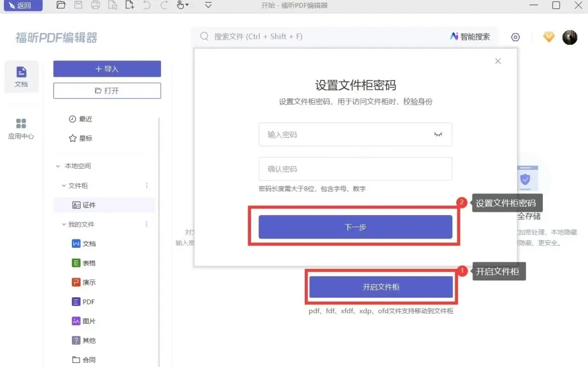The image size is (588, 367).
Task: Collapse the 本地空间 (Local Space) section
Action: [58, 166]
